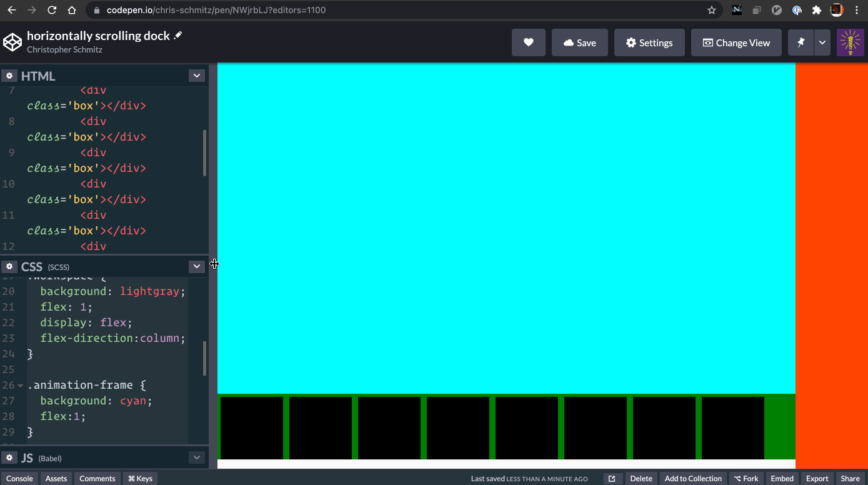
Task: Click the HTML panel settings gear icon
Action: pyautogui.click(x=9, y=75)
